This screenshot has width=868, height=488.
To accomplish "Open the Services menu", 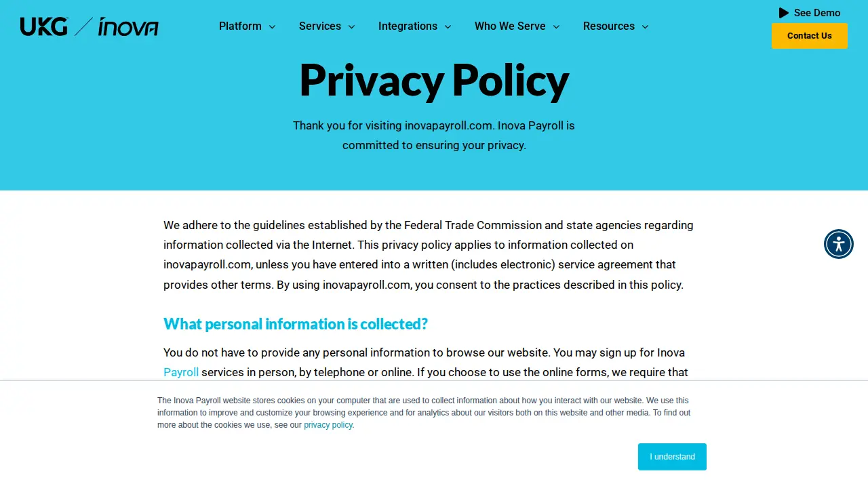I will 320,26.
